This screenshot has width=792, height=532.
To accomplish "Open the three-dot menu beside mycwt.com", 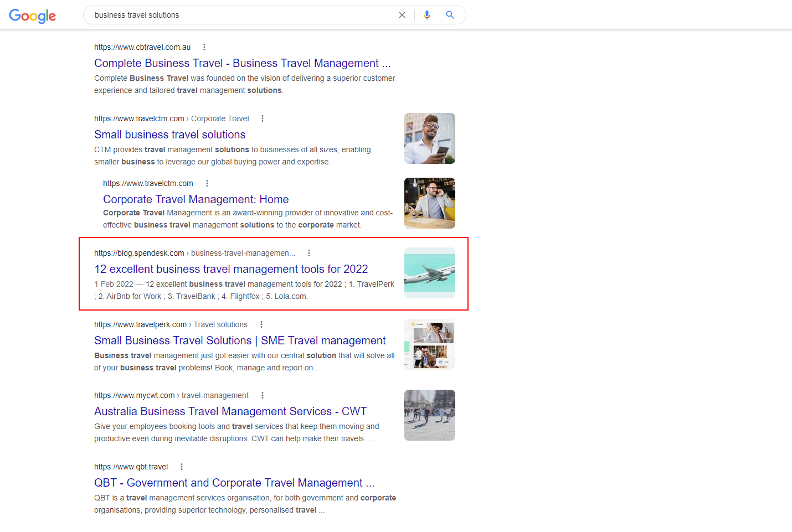I will click(263, 395).
